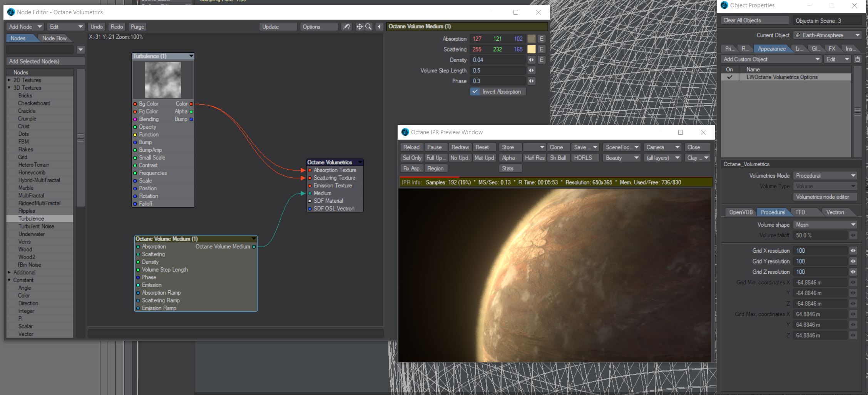Switch to the Vectron tab
868x395 pixels.
(x=835, y=212)
